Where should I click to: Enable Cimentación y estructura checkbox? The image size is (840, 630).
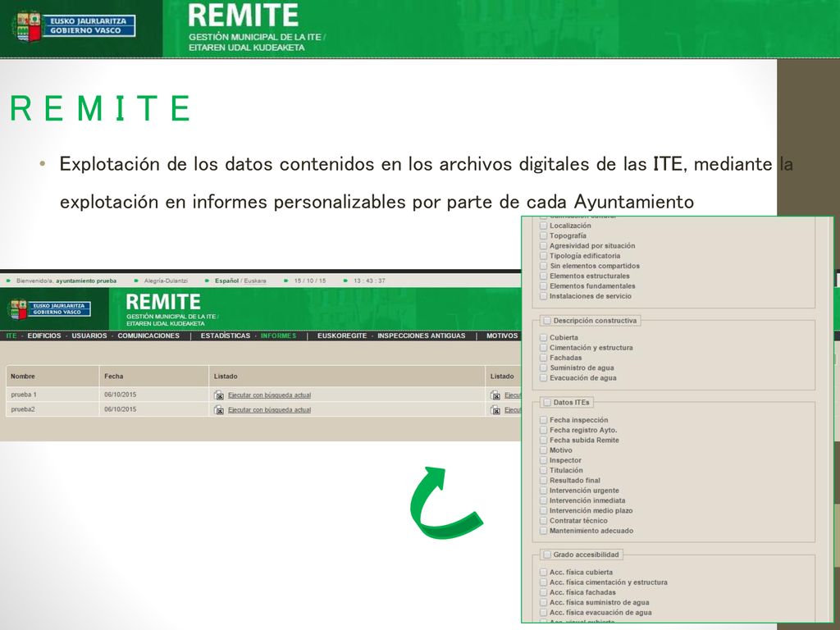coord(543,348)
